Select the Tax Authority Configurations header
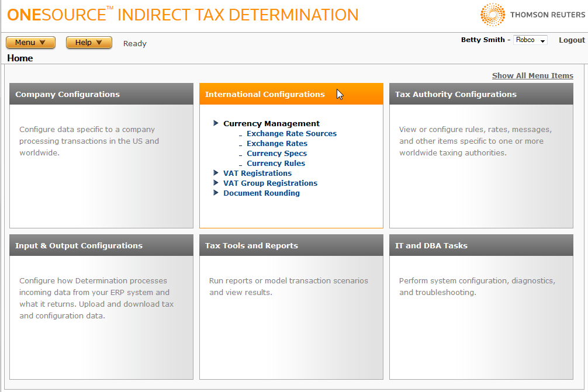The width and height of the screenshot is (588, 392). pos(481,94)
